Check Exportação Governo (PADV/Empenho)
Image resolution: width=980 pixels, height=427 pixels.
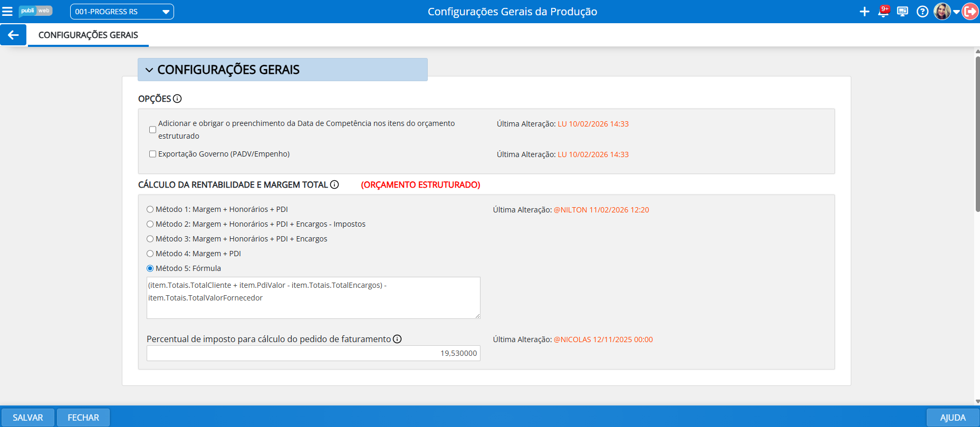152,154
